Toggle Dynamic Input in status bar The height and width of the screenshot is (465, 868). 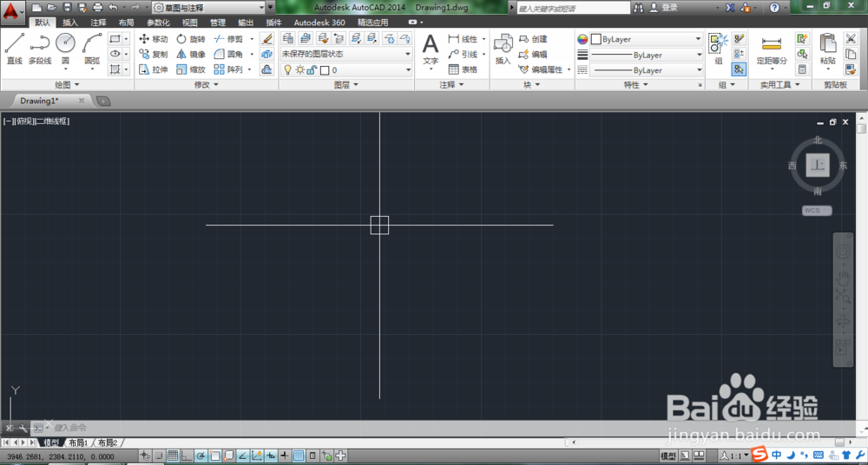[x=271, y=456]
